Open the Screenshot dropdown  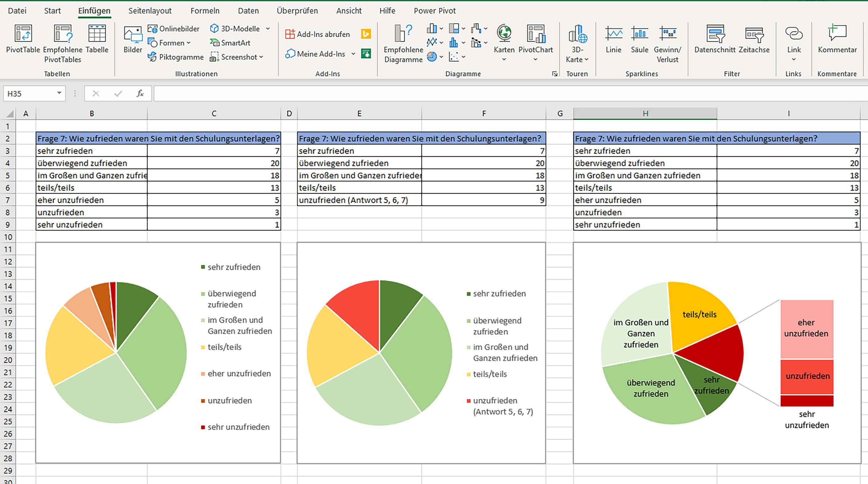click(261, 57)
